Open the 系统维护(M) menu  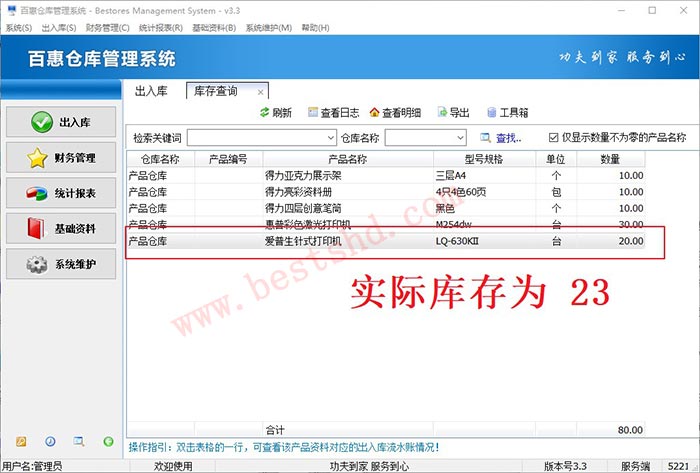(269, 28)
